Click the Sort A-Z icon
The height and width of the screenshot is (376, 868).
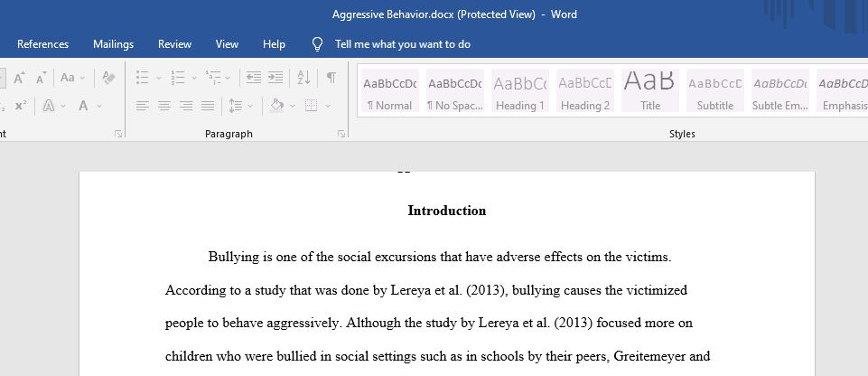303,78
